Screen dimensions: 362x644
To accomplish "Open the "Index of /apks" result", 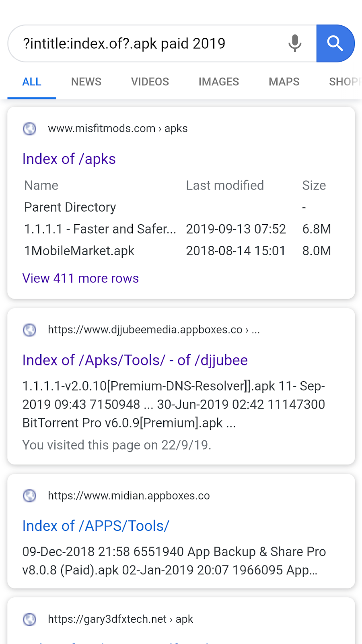I will [69, 159].
